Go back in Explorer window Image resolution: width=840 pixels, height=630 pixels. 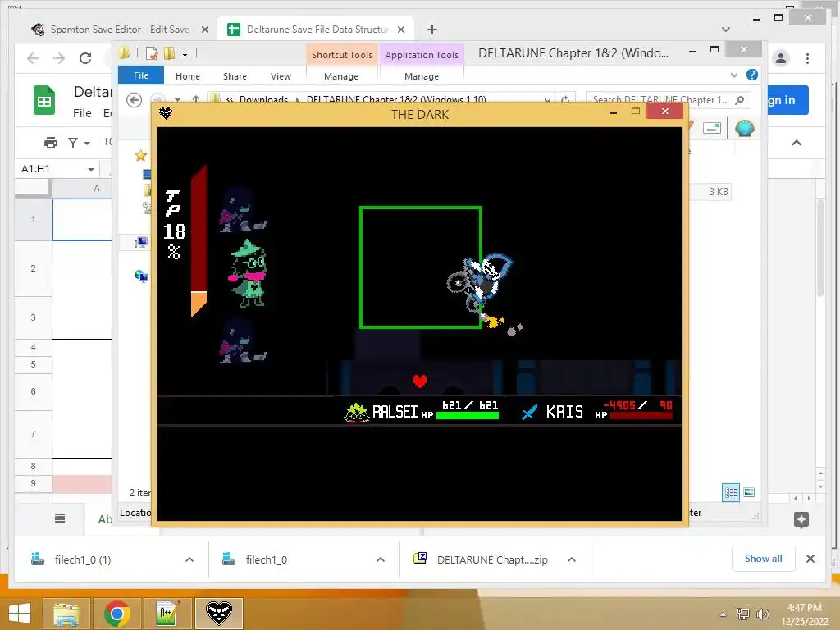click(x=134, y=99)
